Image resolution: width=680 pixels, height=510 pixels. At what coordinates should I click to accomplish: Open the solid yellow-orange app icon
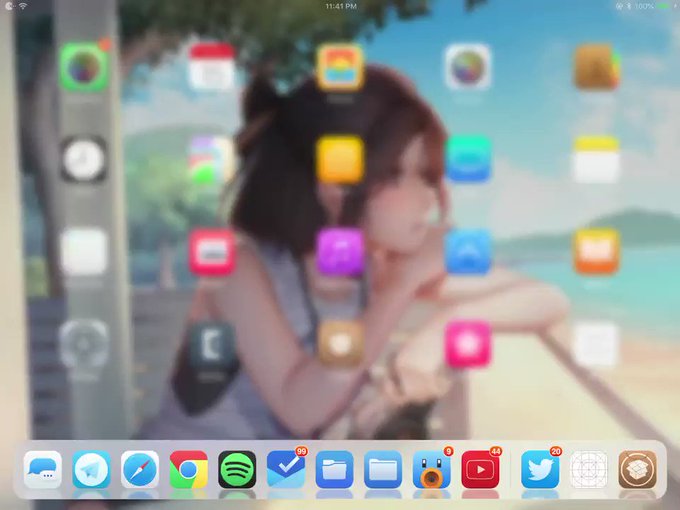[340, 159]
